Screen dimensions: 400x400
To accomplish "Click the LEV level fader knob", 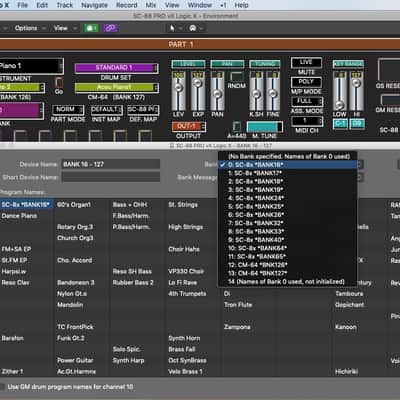I will 179,88.
